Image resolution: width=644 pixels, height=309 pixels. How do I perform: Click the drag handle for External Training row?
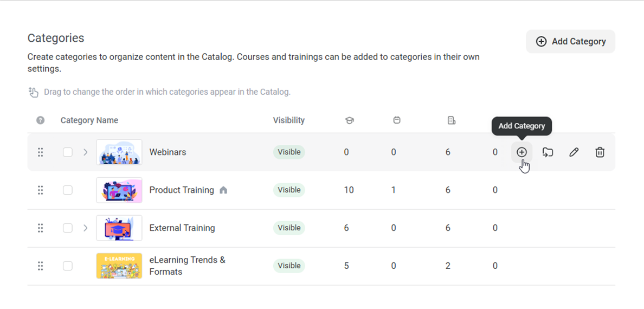pos(40,228)
